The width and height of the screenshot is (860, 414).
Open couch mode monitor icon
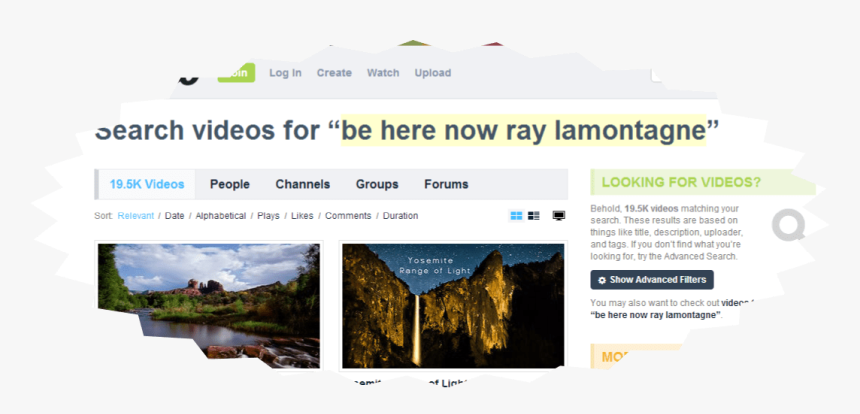click(559, 216)
